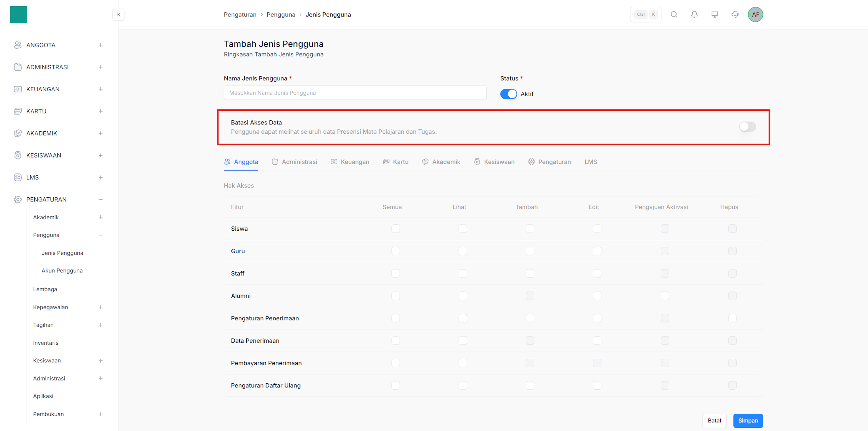Screen dimensions: 868x431
Task: Check Tambah for the Staff row
Action: tap(530, 273)
